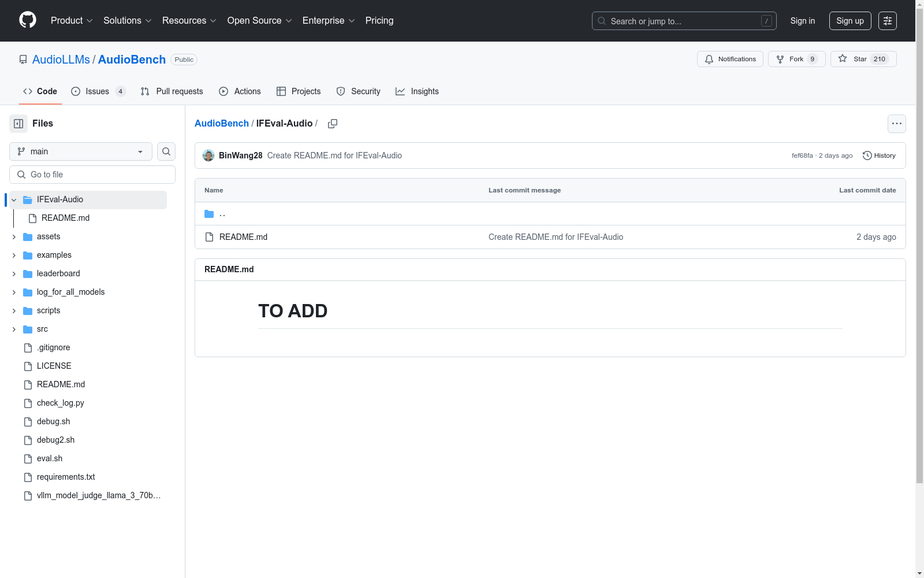Switch to the Code tab
Image resolution: width=924 pixels, height=578 pixels.
pos(40,91)
